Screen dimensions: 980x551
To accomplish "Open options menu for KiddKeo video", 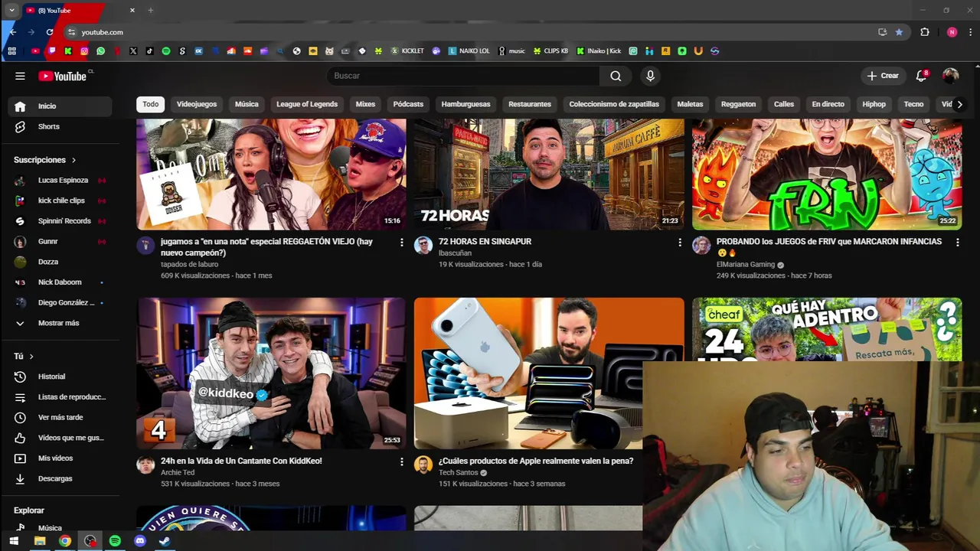I will 402,461.
